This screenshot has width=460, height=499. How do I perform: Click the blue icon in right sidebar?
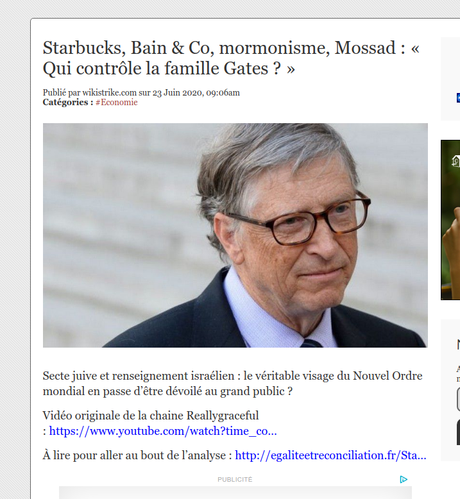pos(458,98)
